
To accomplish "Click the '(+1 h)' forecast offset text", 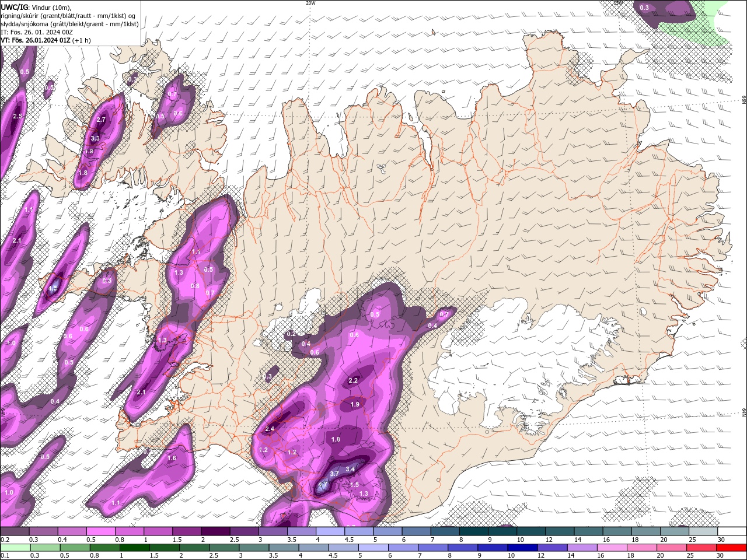I will (82, 40).
